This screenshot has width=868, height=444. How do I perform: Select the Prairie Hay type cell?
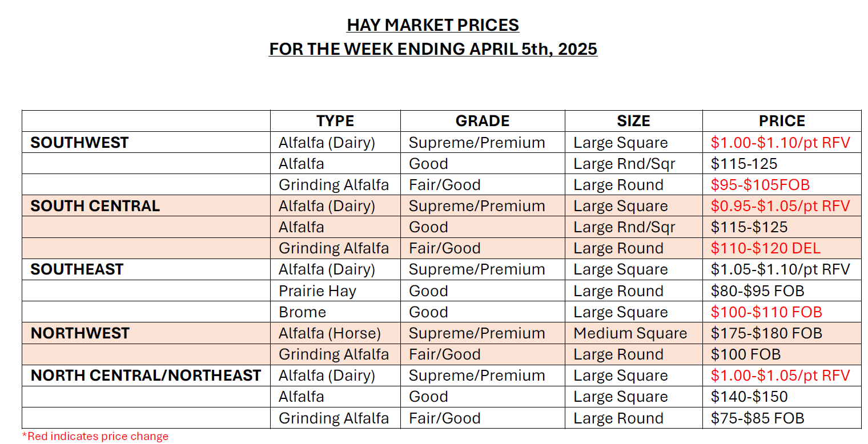tap(318, 291)
